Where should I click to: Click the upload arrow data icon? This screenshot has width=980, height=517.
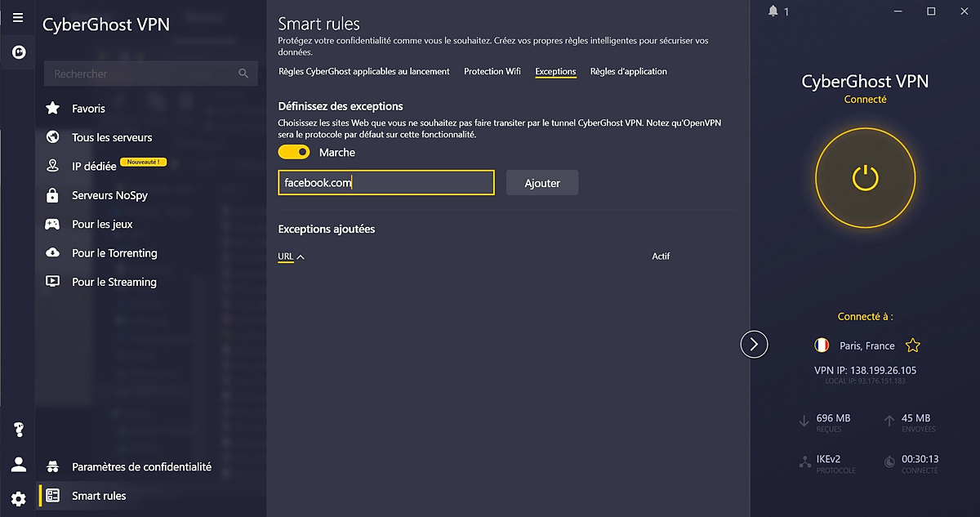click(x=889, y=421)
